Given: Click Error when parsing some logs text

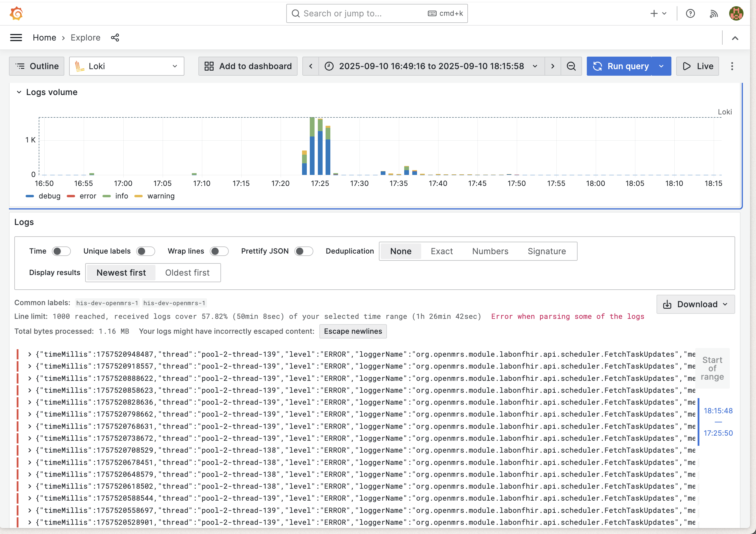Looking at the screenshot, I should pyautogui.click(x=568, y=316).
